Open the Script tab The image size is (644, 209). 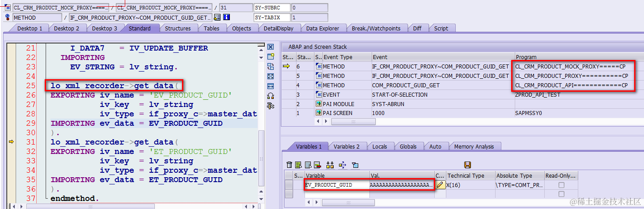tap(441, 28)
